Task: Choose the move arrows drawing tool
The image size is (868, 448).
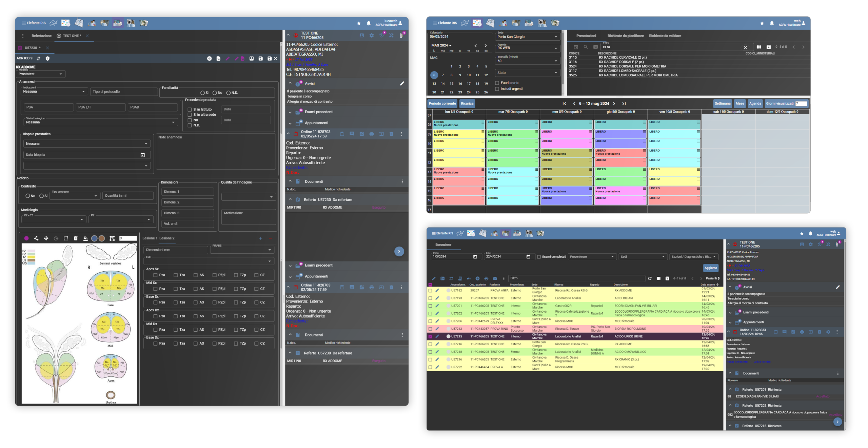Action: (x=46, y=238)
